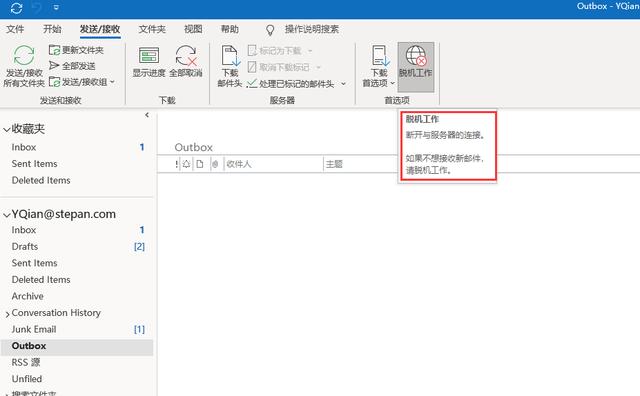Click the lightbulb search icon

pyautogui.click(x=270, y=29)
